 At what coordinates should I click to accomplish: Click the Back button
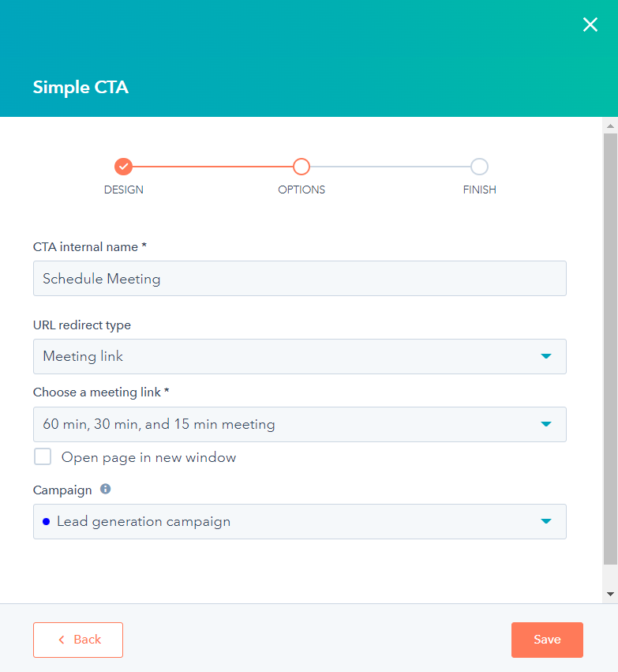point(77,640)
